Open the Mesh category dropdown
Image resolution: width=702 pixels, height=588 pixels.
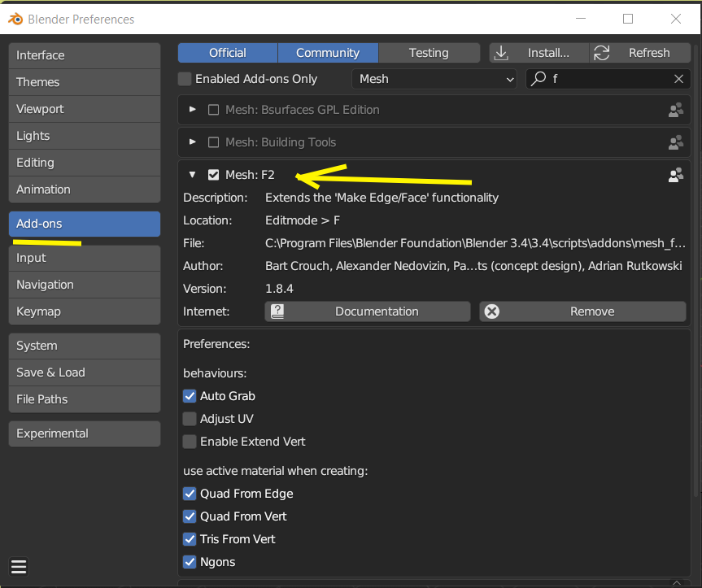435,79
